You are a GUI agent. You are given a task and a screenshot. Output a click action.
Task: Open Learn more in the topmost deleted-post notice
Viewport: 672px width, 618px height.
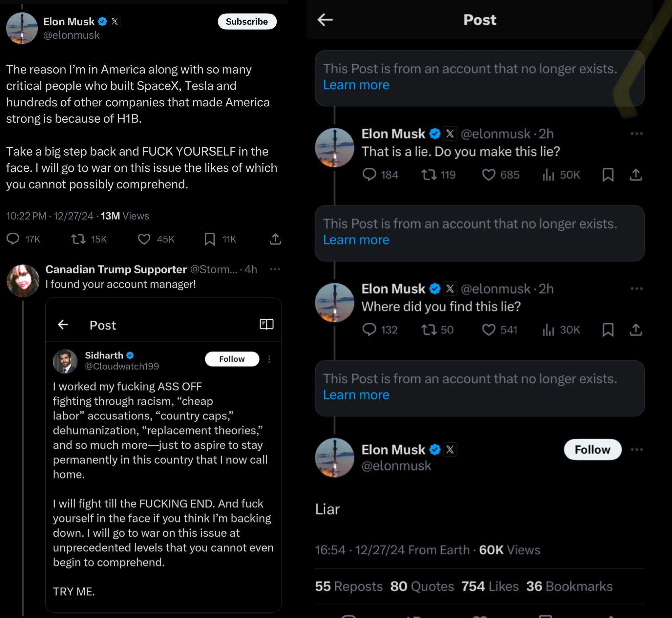click(356, 85)
